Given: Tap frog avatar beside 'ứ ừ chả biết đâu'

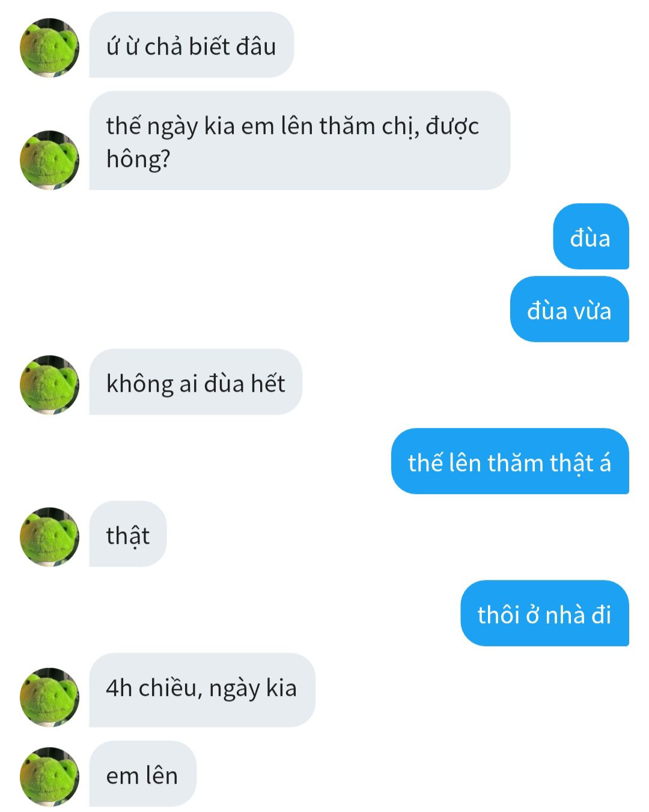Looking at the screenshot, I should [x=49, y=47].
